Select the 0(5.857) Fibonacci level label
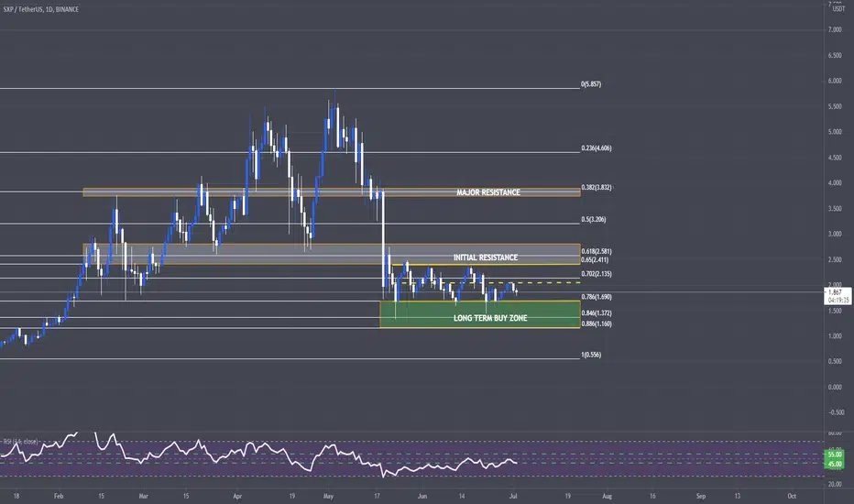 point(591,84)
